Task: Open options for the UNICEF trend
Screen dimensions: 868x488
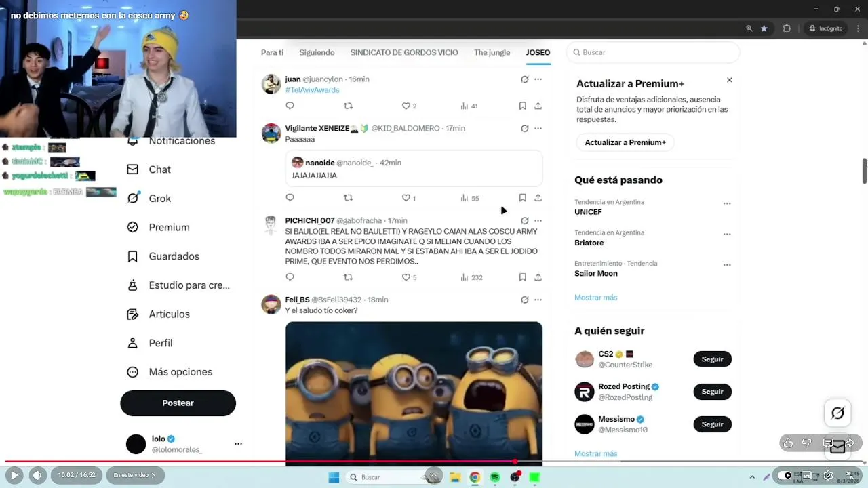Action: (x=727, y=203)
